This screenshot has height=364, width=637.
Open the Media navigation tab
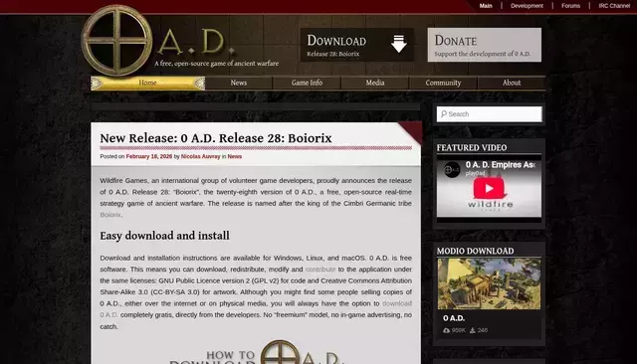click(375, 83)
